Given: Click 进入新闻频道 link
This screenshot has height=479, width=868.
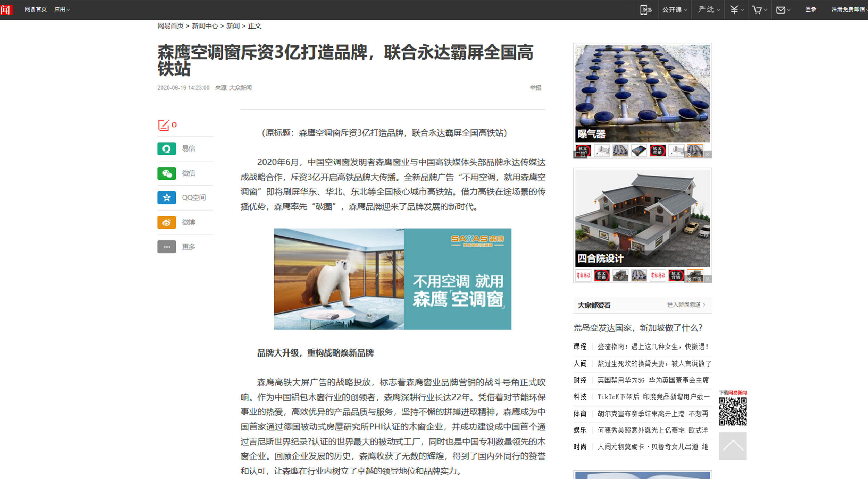Looking at the screenshot, I should point(686,305).
